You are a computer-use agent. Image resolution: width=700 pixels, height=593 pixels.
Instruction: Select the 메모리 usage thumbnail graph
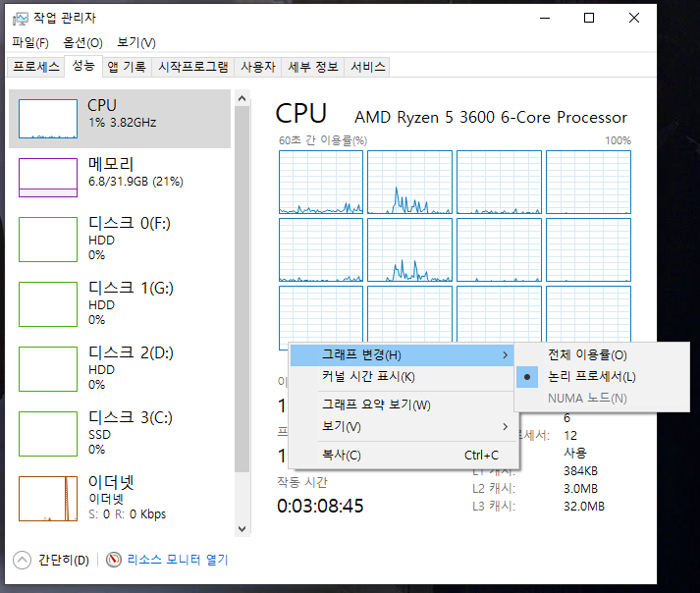tap(48, 178)
